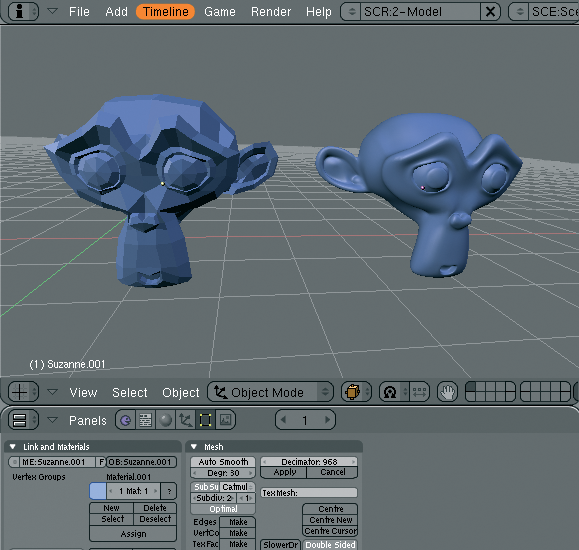Viewport: 579px width, 550px height.
Task: Switch to the Scene context picture icon
Action: [x=225, y=420]
